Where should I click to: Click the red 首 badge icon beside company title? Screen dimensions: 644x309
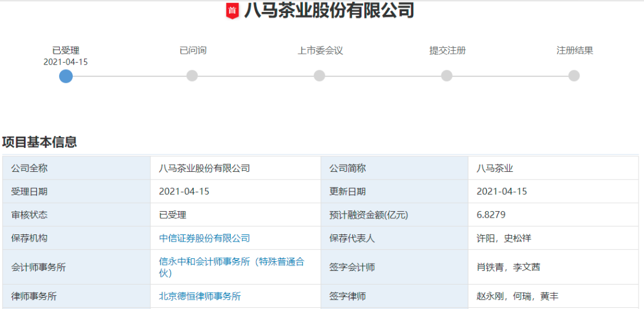[x=232, y=11]
